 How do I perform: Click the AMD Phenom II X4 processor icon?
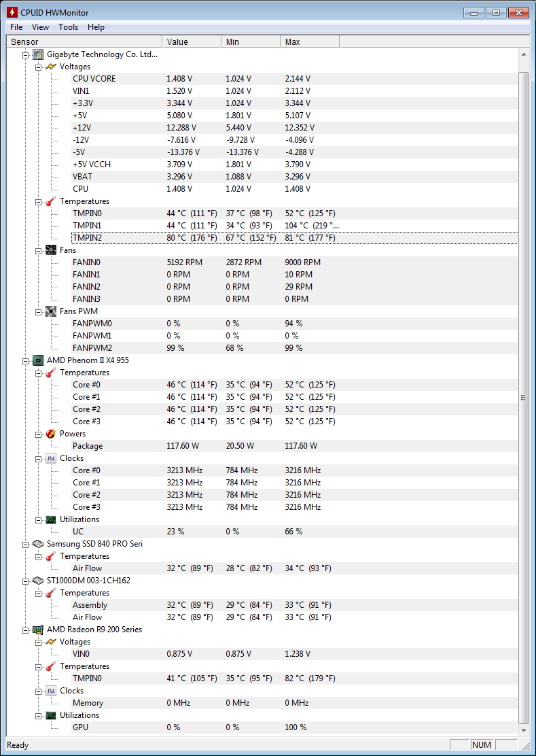point(39,360)
